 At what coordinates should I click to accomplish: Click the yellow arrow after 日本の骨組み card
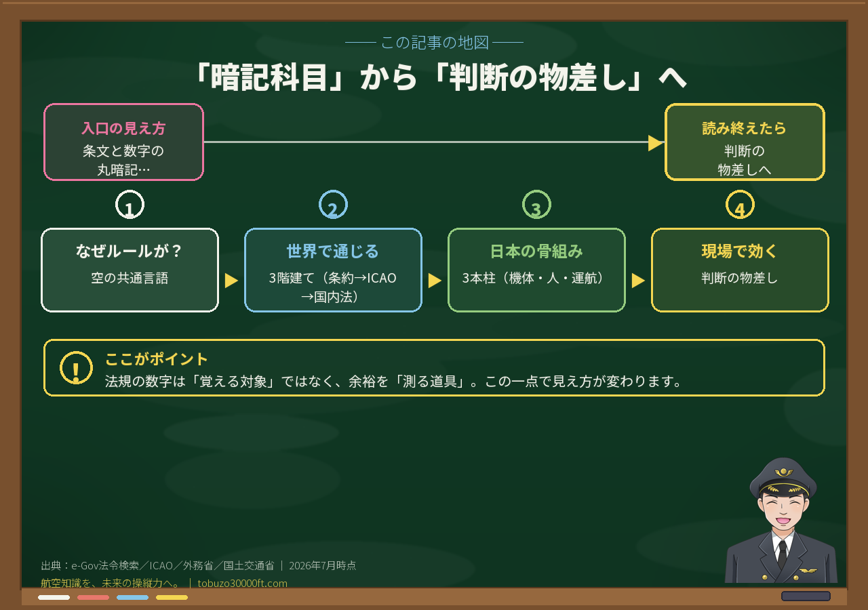(638, 281)
